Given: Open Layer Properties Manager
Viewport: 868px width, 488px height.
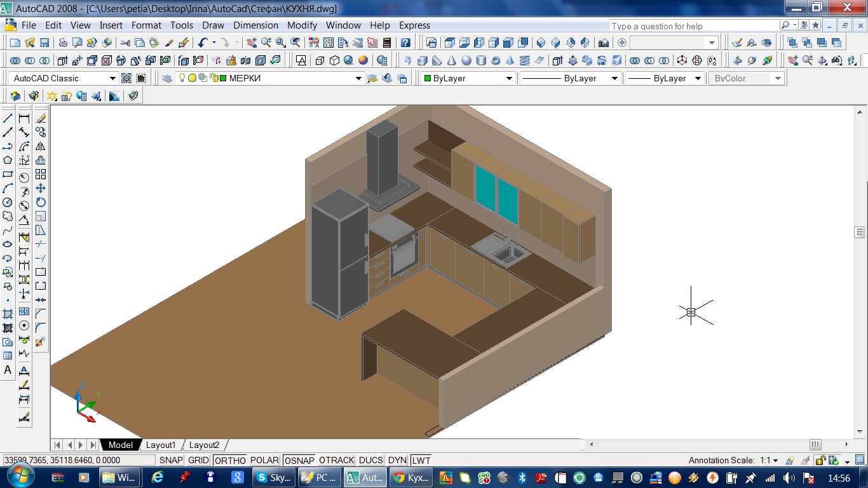Looking at the screenshot, I should [x=167, y=78].
